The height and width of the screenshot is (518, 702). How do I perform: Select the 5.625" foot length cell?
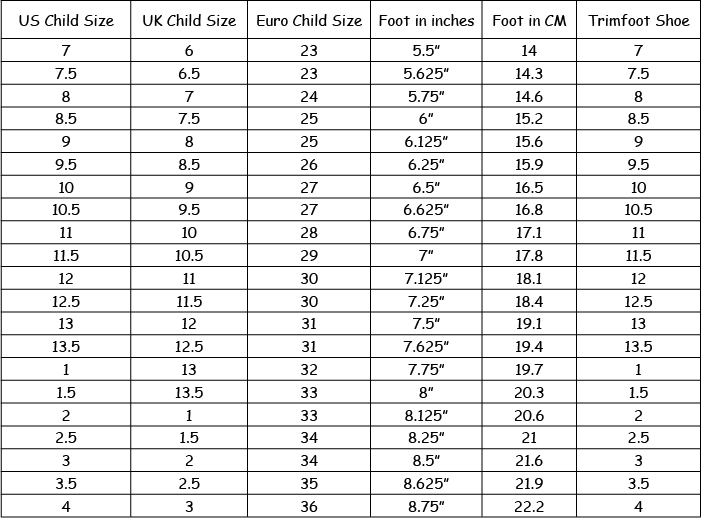pos(426,73)
